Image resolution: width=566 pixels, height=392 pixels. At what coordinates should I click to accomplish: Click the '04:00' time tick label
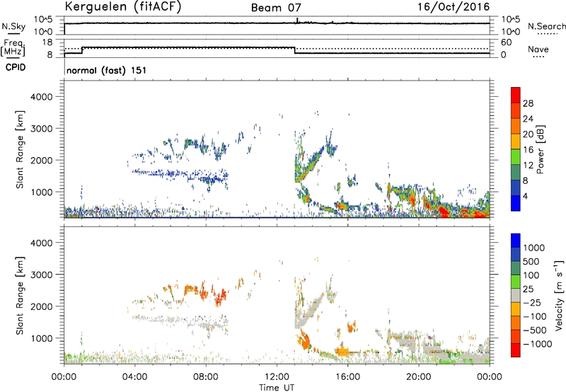(x=134, y=377)
